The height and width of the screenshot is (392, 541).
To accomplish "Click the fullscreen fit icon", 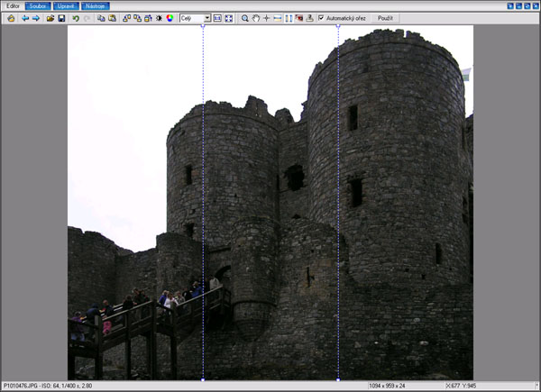I will pyautogui.click(x=229, y=18).
